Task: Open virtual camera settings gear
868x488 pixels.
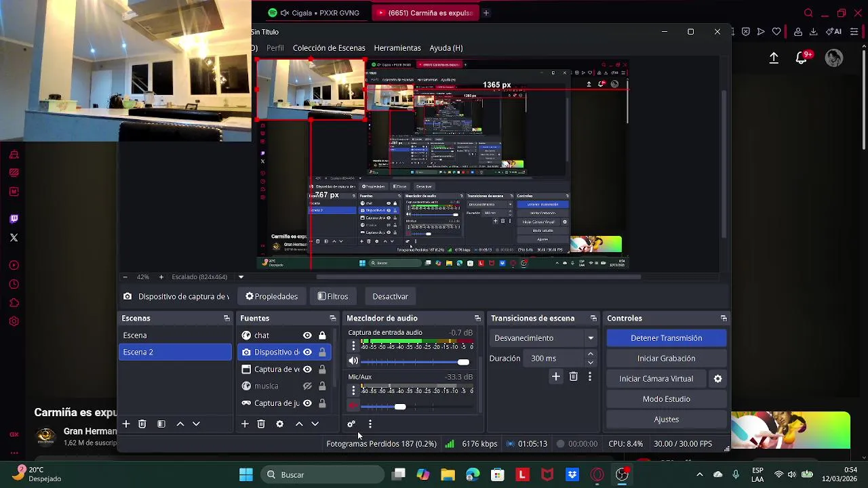Action: point(718,379)
